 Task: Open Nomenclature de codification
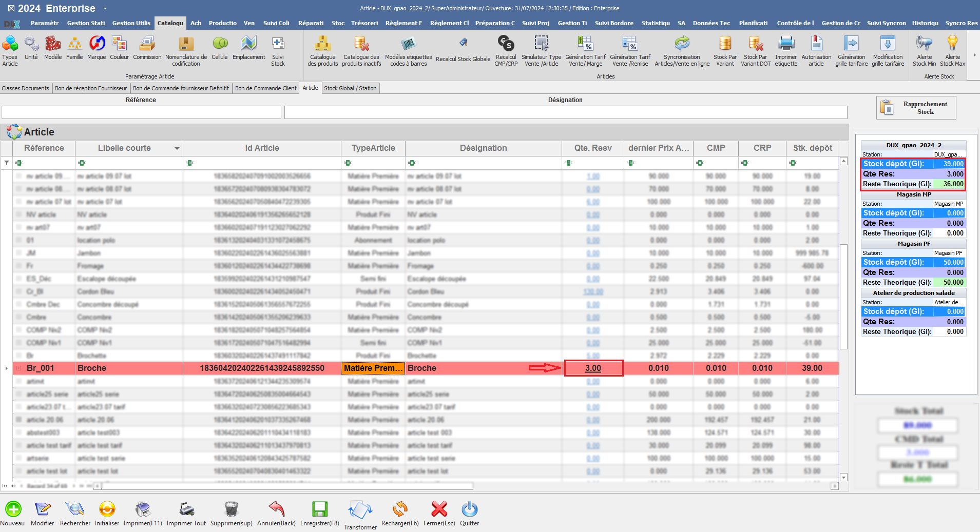coord(186,50)
